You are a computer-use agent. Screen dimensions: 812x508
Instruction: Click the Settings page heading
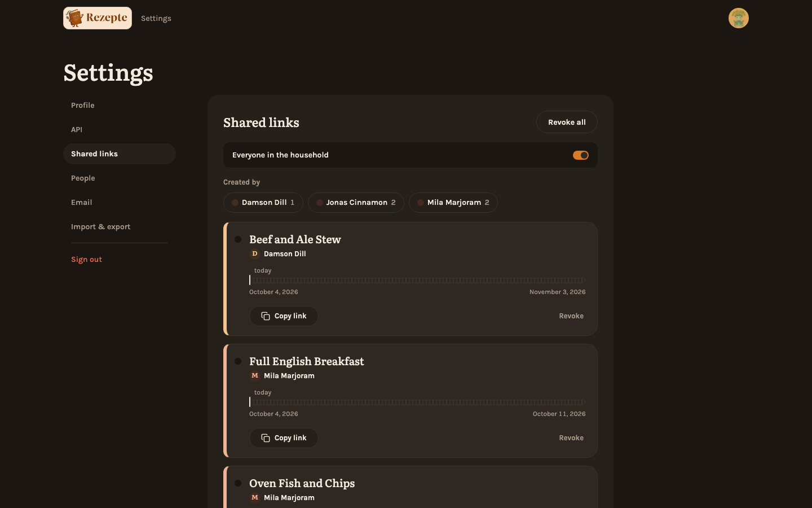coord(108,73)
